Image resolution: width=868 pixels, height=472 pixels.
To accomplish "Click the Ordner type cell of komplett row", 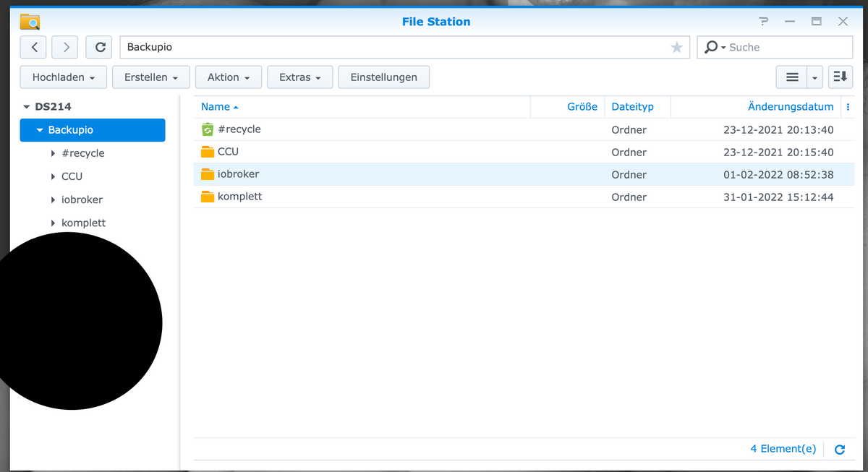I will 629,197.
